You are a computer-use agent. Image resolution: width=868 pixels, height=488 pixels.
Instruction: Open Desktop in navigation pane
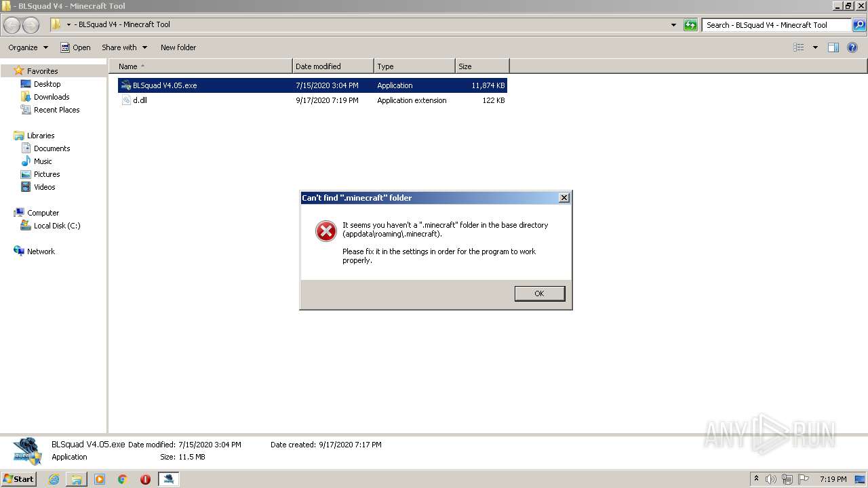point(47,84)
